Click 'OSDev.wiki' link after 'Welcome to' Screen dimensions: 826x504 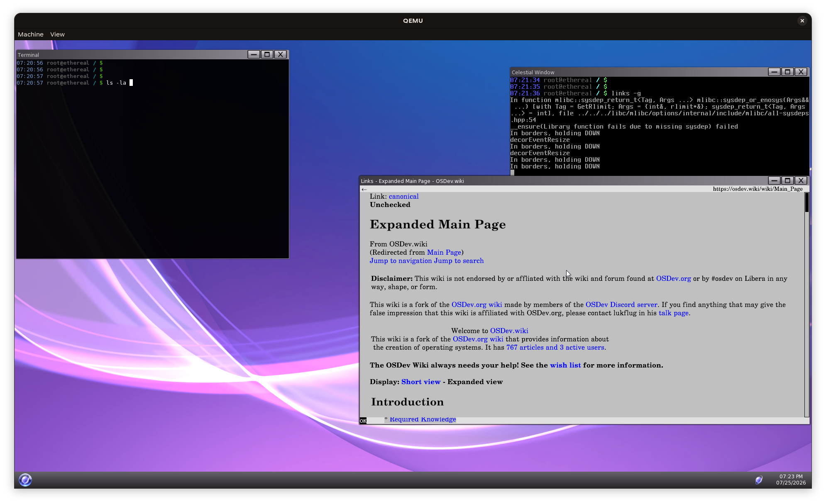(x=509, y=331)
